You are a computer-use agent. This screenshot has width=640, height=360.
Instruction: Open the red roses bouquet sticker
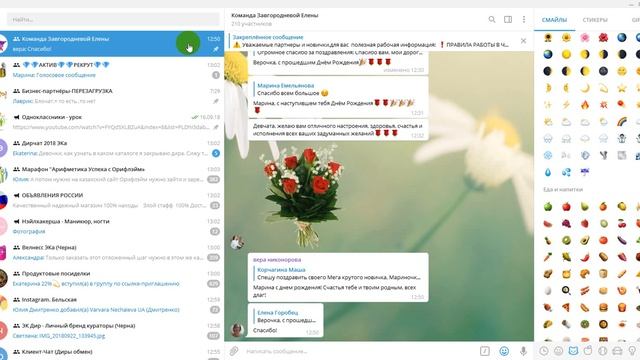point(303,196)
